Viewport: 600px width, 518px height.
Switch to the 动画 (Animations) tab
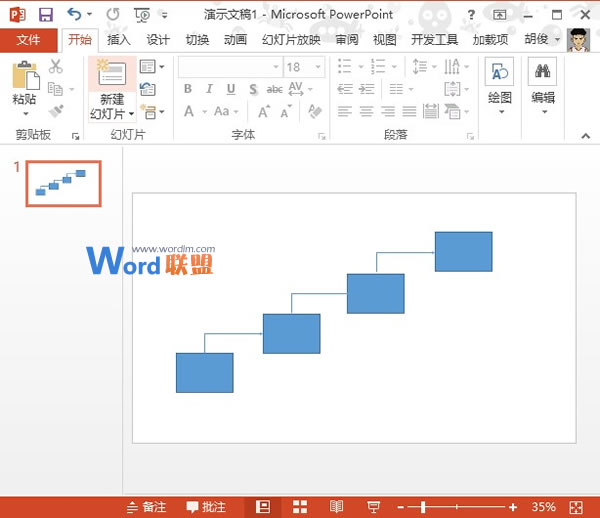tap(235, 39)
